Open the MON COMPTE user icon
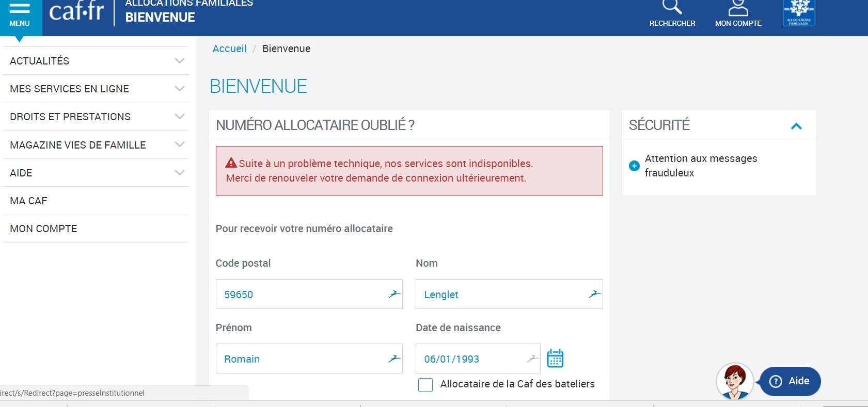This screenshot has height=407, width=868. pyautogui.click(x=738, y=8)
